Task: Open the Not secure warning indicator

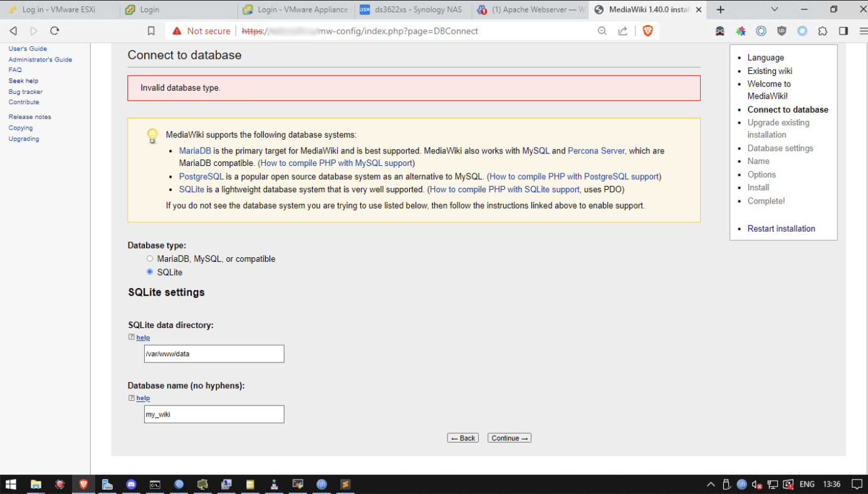Action: [201, 31]
